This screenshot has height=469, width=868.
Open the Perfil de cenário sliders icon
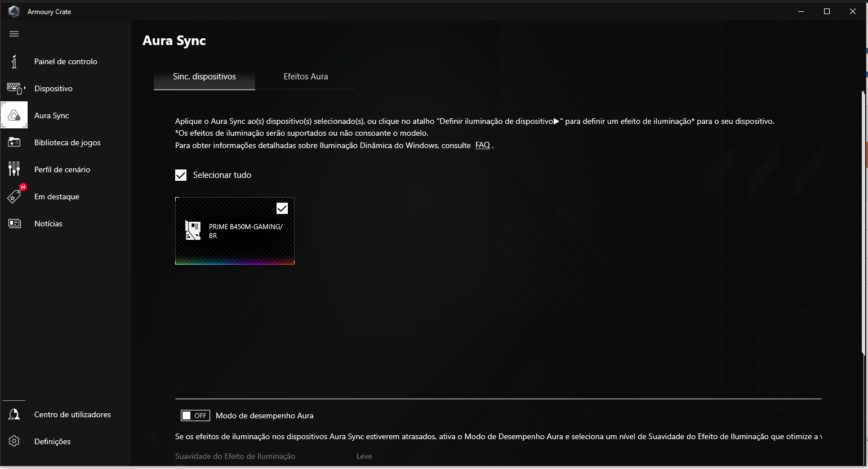[14, 169]
